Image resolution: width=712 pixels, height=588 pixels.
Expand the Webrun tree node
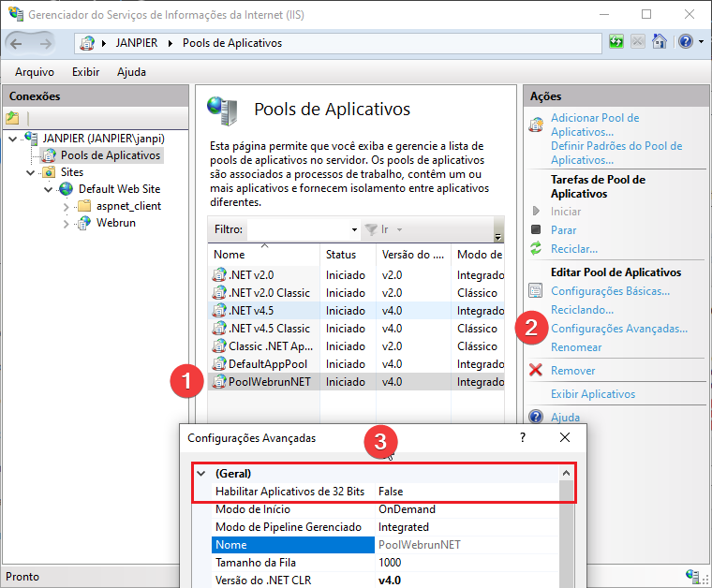pyautogui.click(x=66, y=224)
